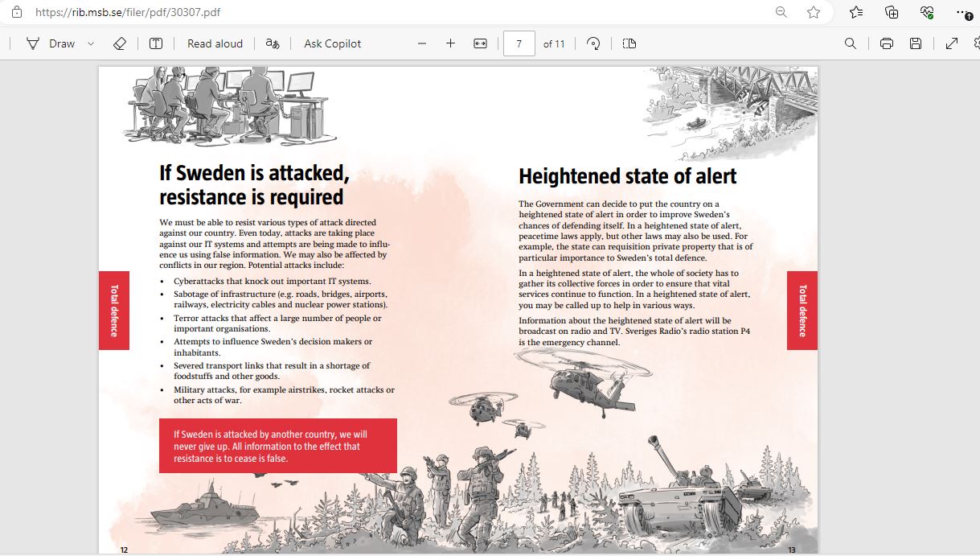Open Browser essentials
The image size is (980, 556).
[927, 12]
